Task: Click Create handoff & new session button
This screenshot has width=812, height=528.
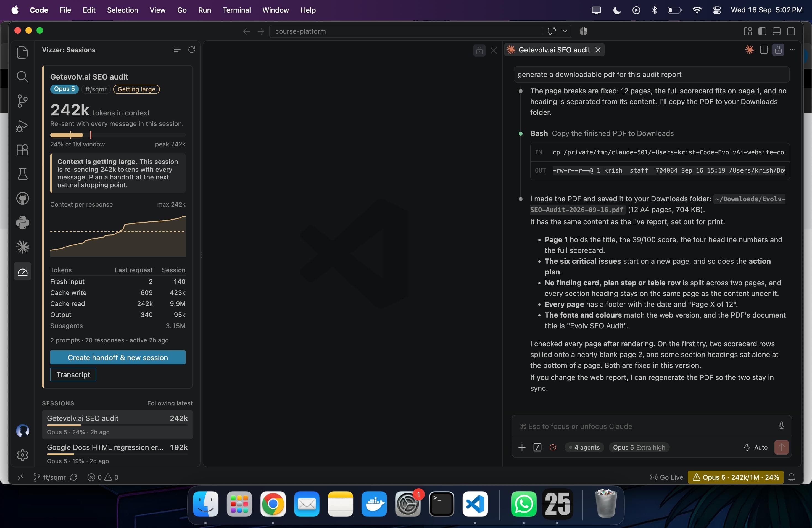Action: click(x=118, y=357)
